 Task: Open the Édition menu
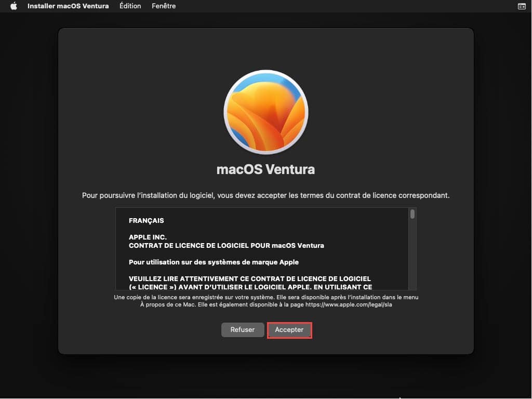pos(130,6)
